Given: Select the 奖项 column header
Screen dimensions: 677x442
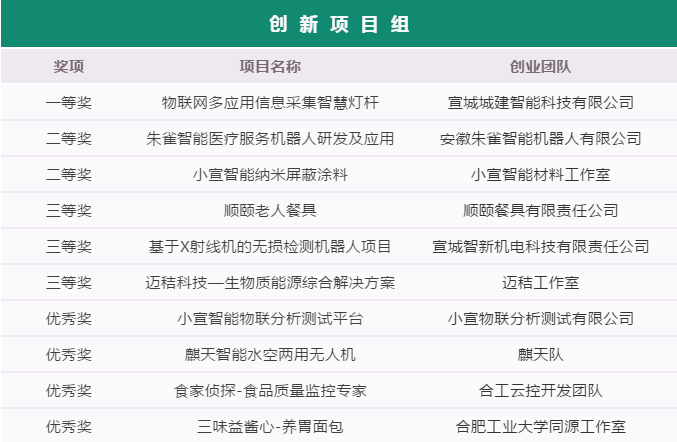Looking at the screenshot, I should click(x=69, y=66).
